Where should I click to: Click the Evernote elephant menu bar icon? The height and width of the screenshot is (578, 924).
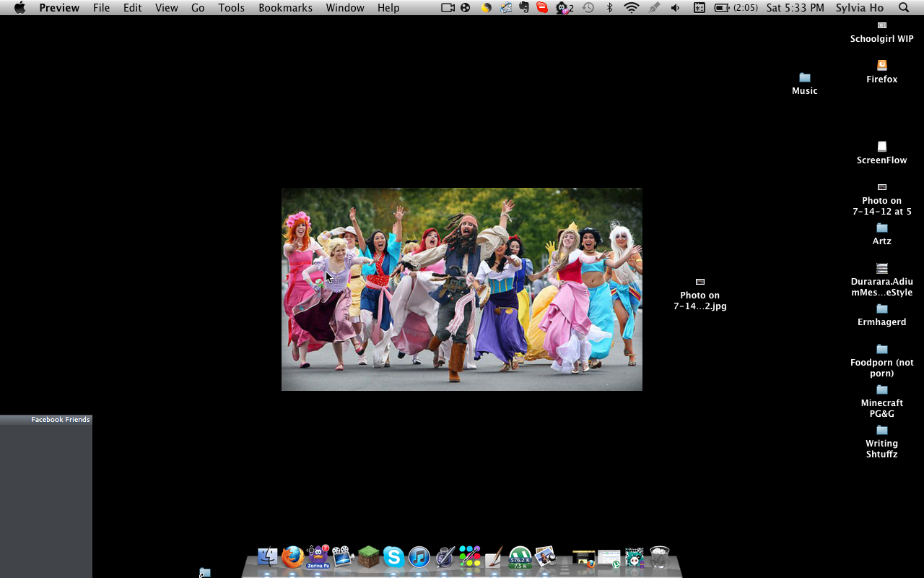523,8
